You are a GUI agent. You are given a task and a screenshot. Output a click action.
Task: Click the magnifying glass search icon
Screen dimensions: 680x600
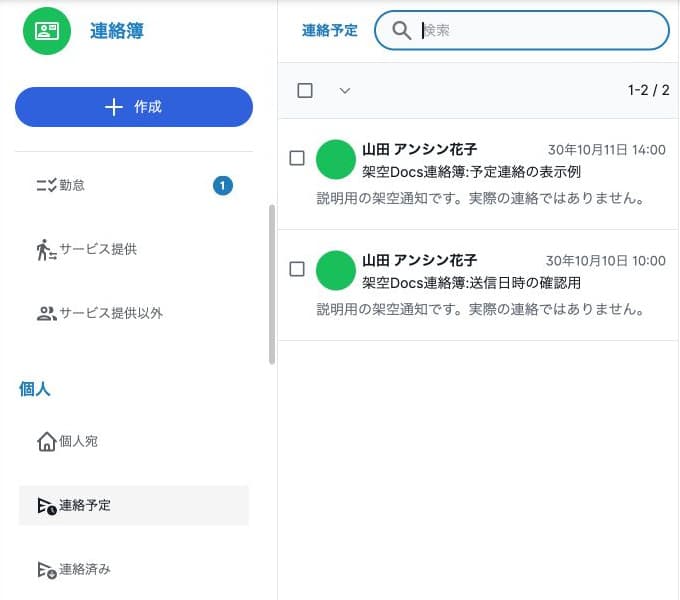point(401,31)
